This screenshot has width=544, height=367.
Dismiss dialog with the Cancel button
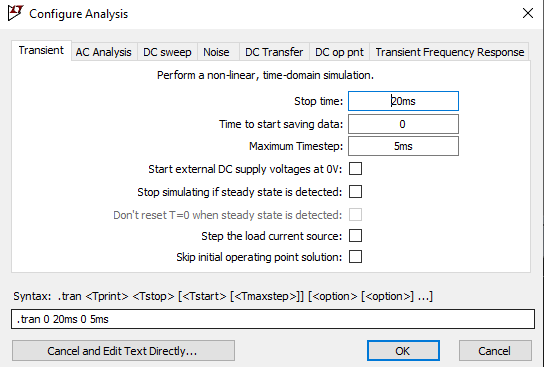[x=495, y=351]
